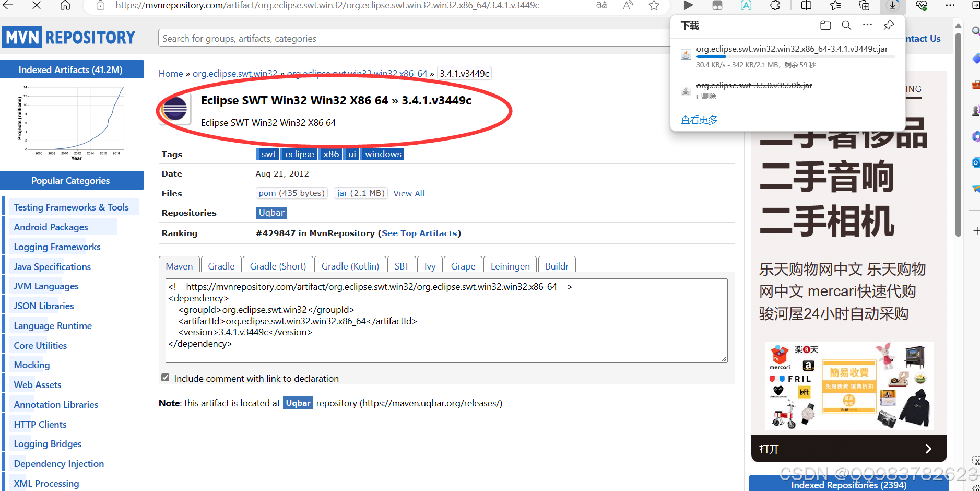The image size is (980, 491).
Task: Open Testing Frameworks & Tools category
Action: [71, 207]
